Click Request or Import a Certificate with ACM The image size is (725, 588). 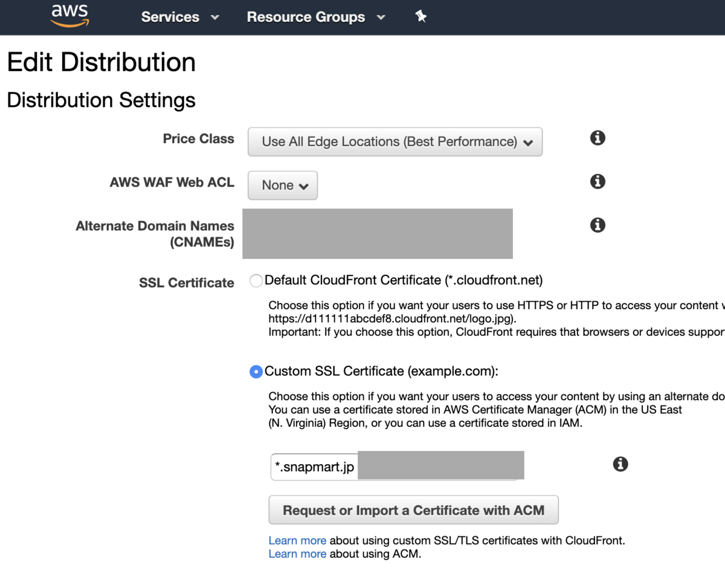coord(413,511)
